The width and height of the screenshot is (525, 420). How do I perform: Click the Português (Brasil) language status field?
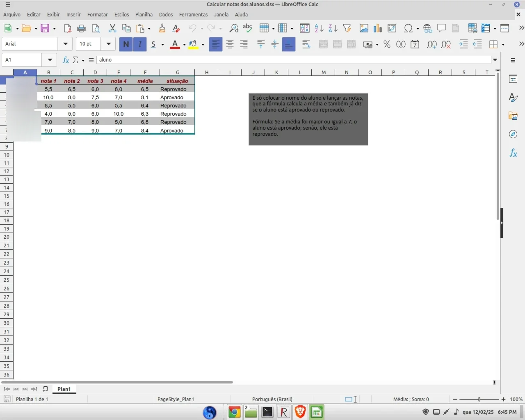pos(272,399)
